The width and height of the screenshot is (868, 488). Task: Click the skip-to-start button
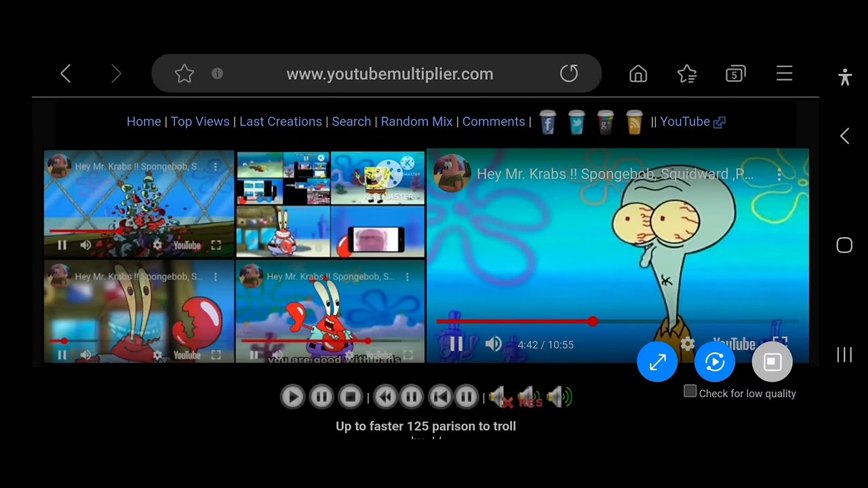[x=440, y=396]
